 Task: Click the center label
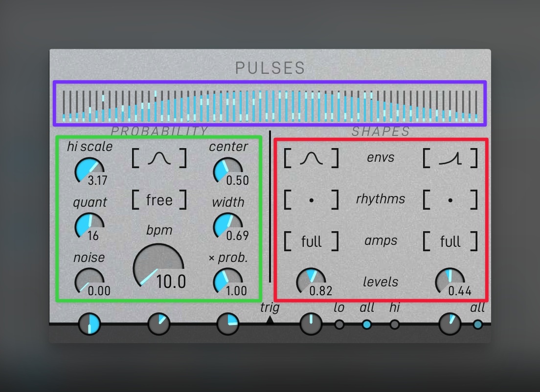tap(228, 147)
